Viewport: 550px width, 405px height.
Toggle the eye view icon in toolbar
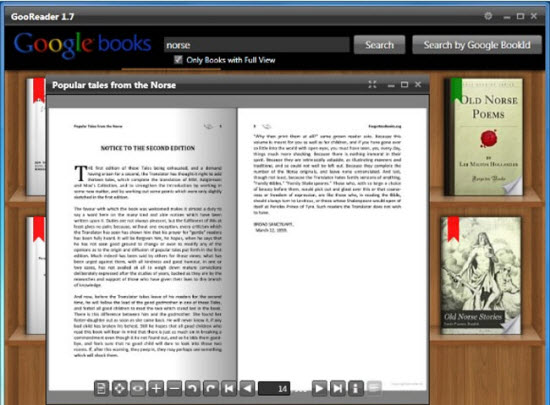(x=138, y=389)
